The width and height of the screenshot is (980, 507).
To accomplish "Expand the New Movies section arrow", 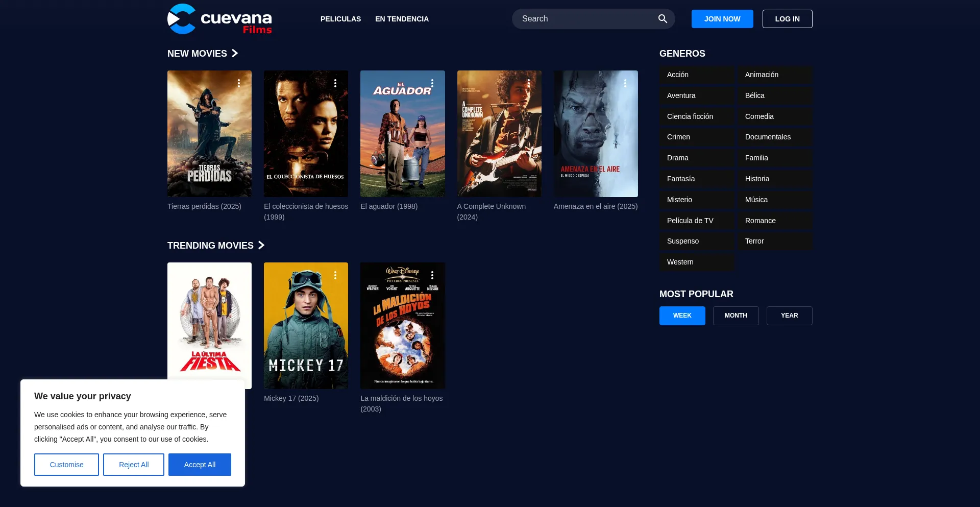I will (x=235, y=53).
